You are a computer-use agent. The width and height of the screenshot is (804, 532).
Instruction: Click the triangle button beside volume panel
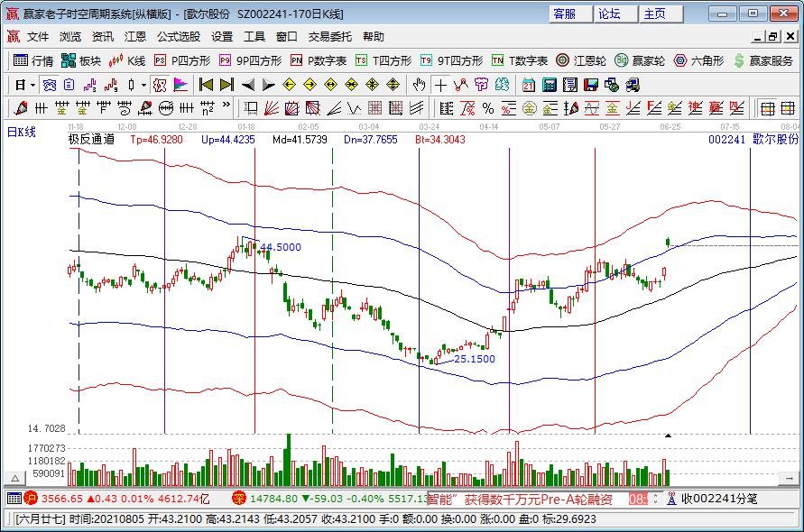pyautogui.click(x=15, y=478)
